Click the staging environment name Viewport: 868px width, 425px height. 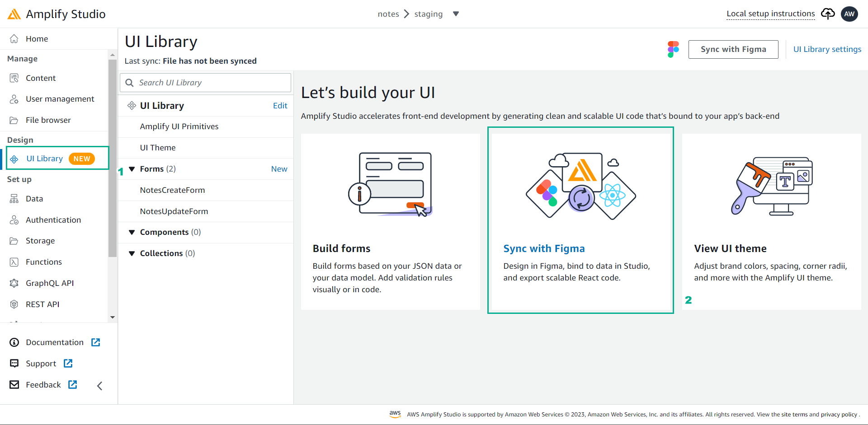click(429, 14)
